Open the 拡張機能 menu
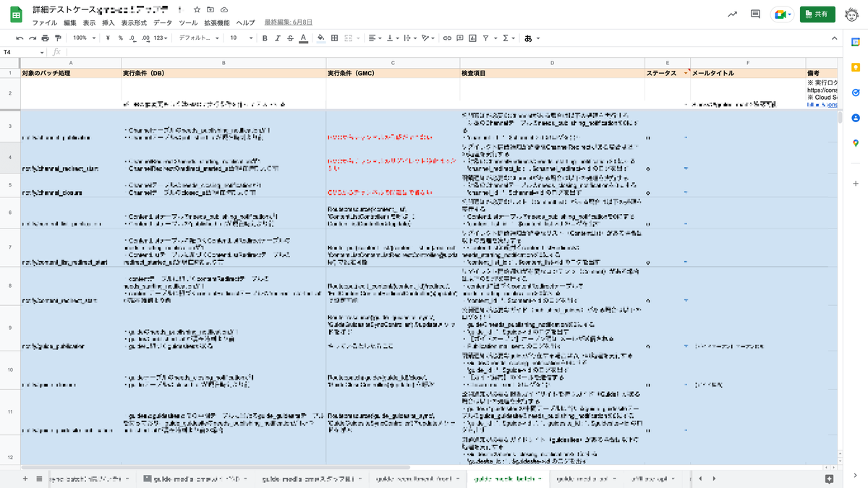 tap(217, 23)
